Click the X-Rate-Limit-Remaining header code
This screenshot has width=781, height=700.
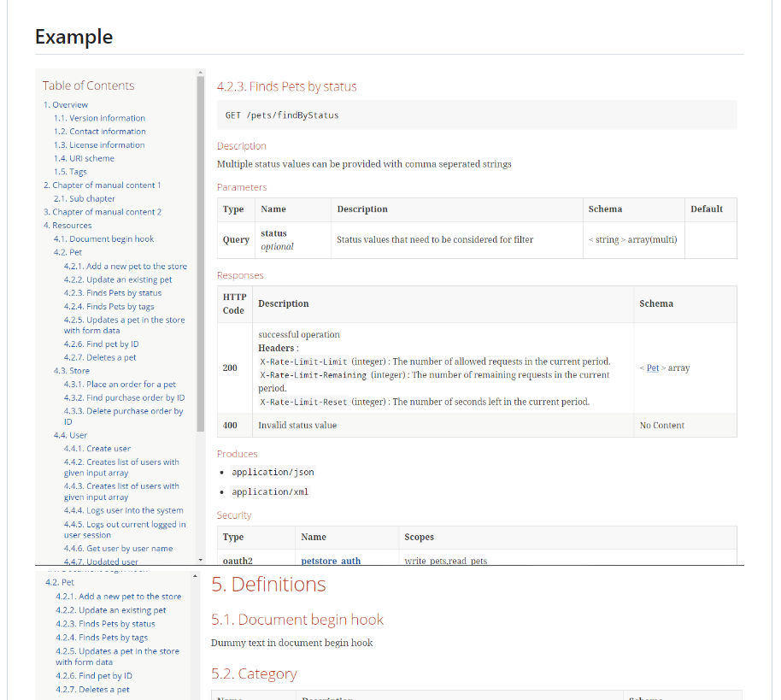[314, 375]
